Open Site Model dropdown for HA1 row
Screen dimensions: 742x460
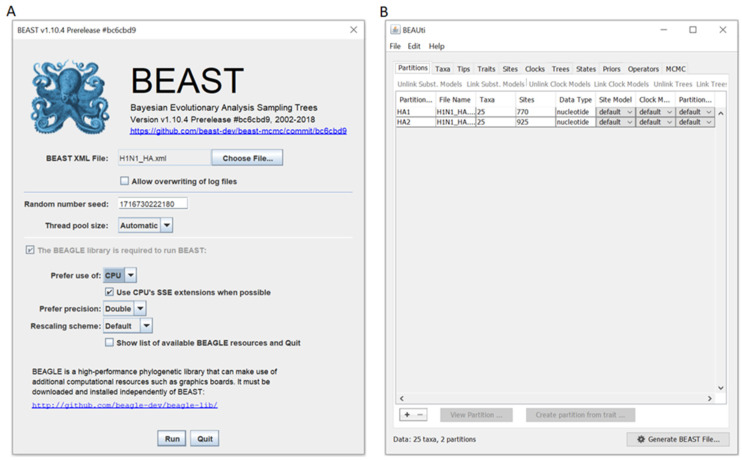615,112
